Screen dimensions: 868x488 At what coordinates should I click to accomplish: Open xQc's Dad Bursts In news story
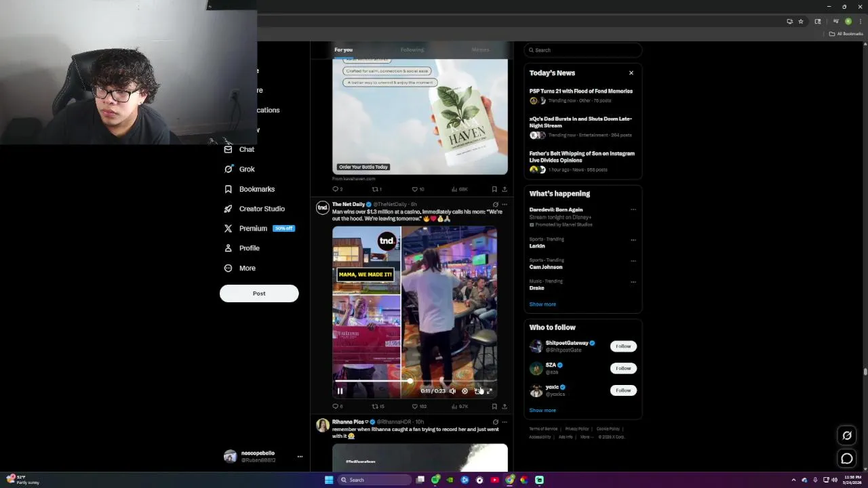(x=582, y=127)
